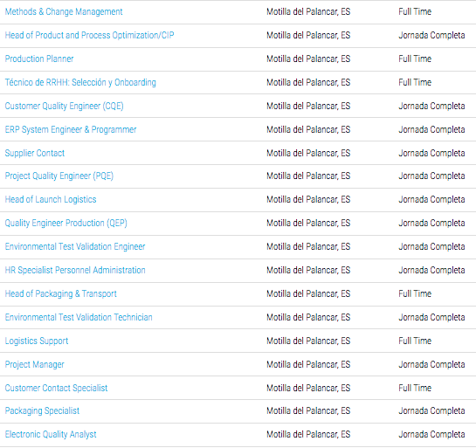Open Project Quality Engineer (PQE) position

59,176
